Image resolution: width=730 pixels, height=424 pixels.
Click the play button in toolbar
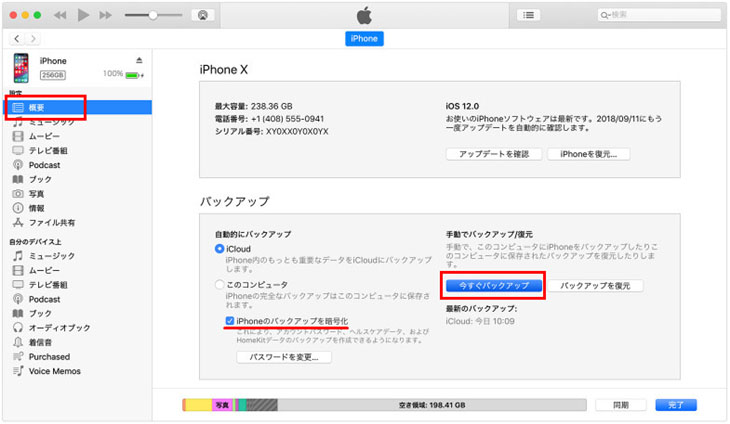pyautogui.click(x=83, y=15)
